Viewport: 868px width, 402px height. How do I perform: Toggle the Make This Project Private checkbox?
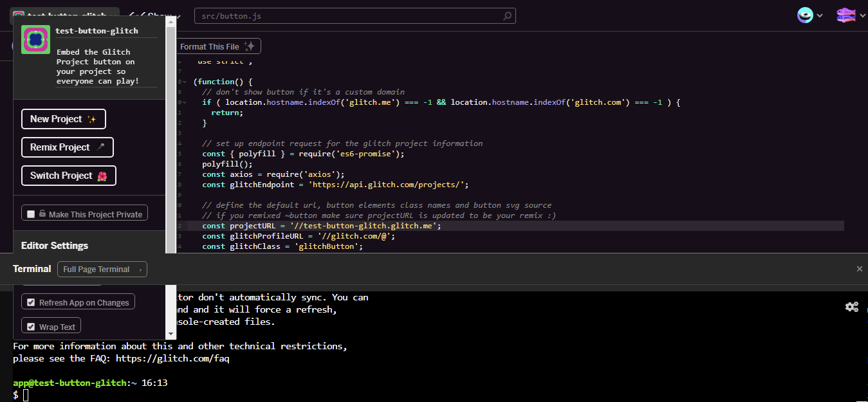click(31, 214)
